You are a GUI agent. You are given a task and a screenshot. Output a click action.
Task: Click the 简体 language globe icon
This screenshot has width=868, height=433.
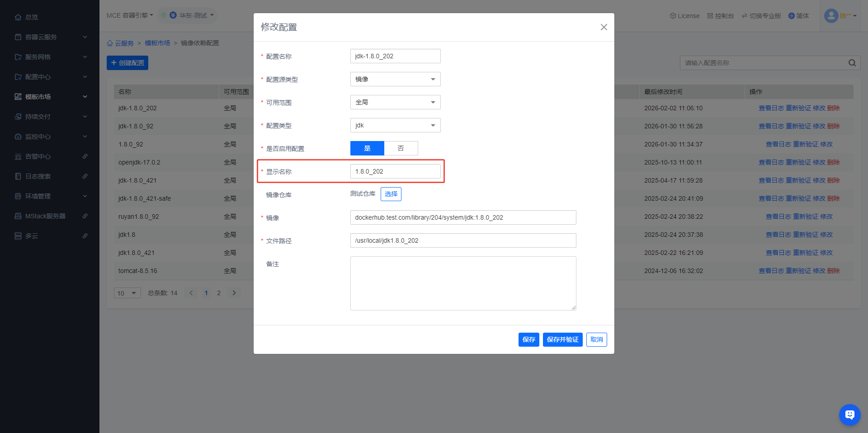coord(791,16)
